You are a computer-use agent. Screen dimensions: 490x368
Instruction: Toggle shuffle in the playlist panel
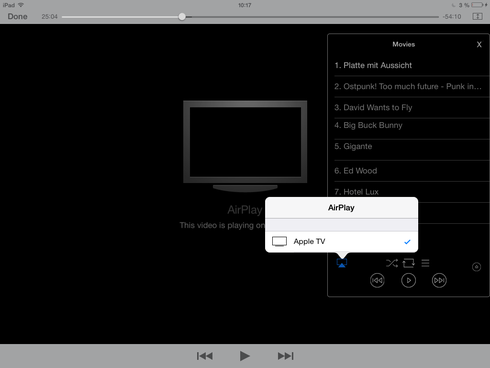pyautogui.click(x=392, y=263)
